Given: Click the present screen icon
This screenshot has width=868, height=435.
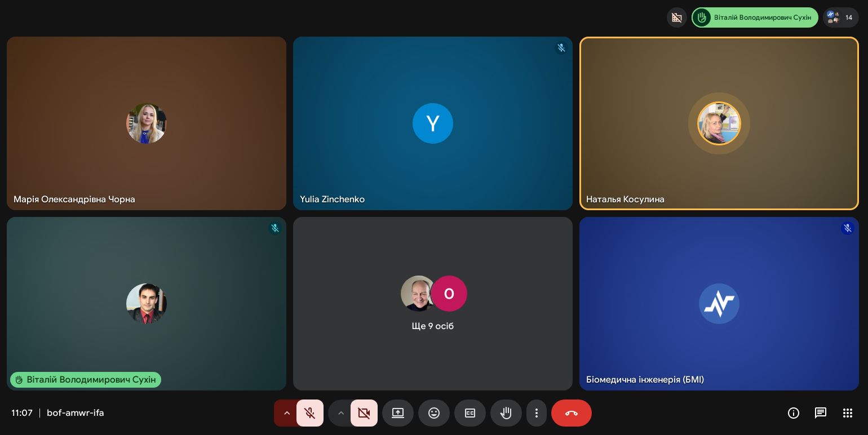Looking at the screenshot, I should [x=398, y=413].
